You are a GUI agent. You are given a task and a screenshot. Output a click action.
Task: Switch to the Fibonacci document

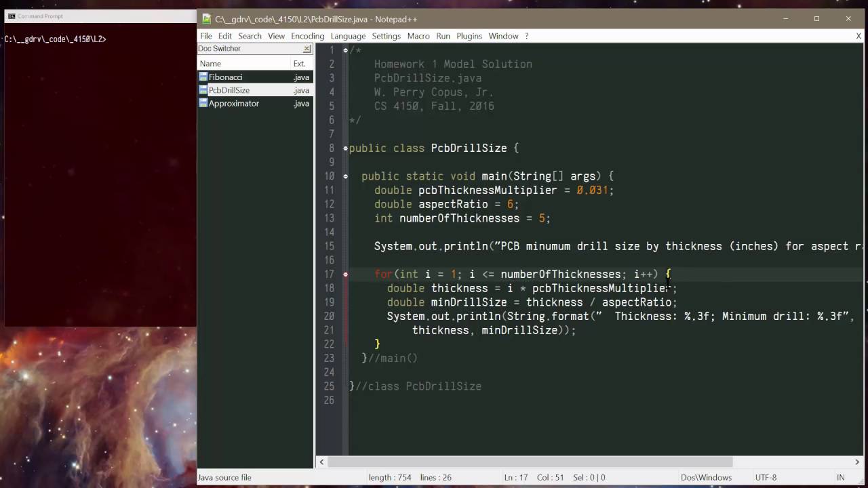click(255, 77)
